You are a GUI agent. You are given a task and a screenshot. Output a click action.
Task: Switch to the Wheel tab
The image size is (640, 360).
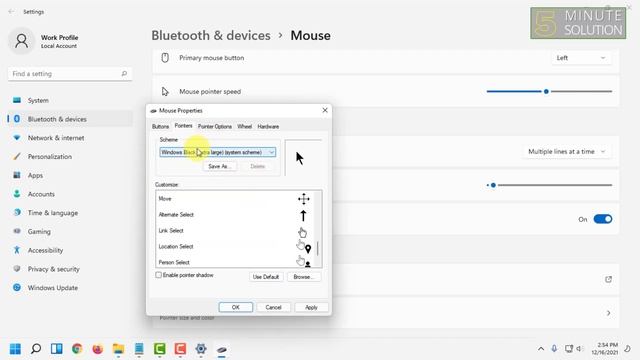point(244,127)
